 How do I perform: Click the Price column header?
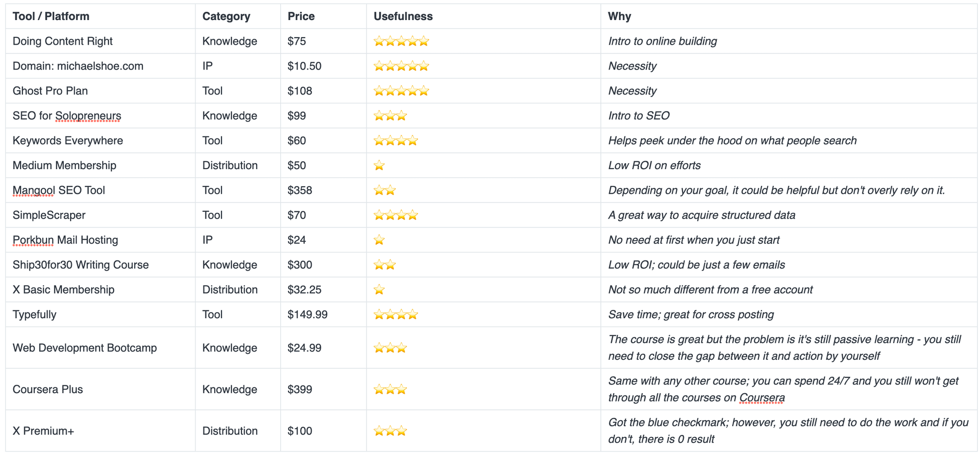pos(301,16)
